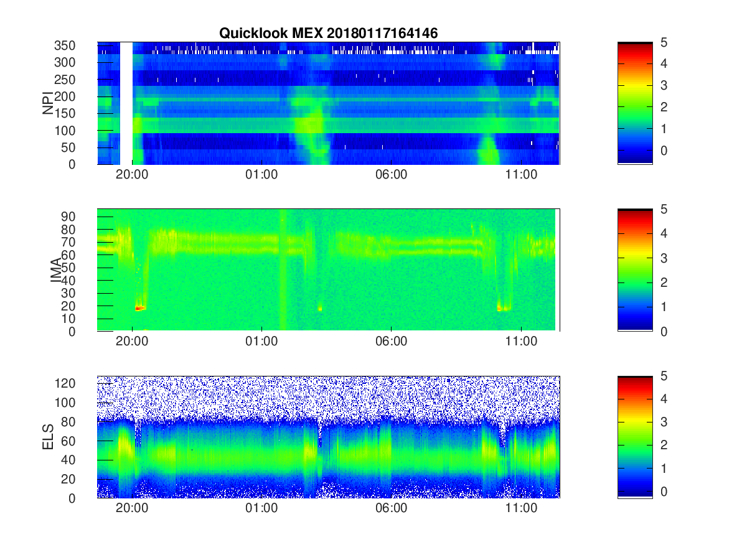The image size is (747, 560).
Task: Click the 06:00 label under ELS plot
Action: coord(391,509)
